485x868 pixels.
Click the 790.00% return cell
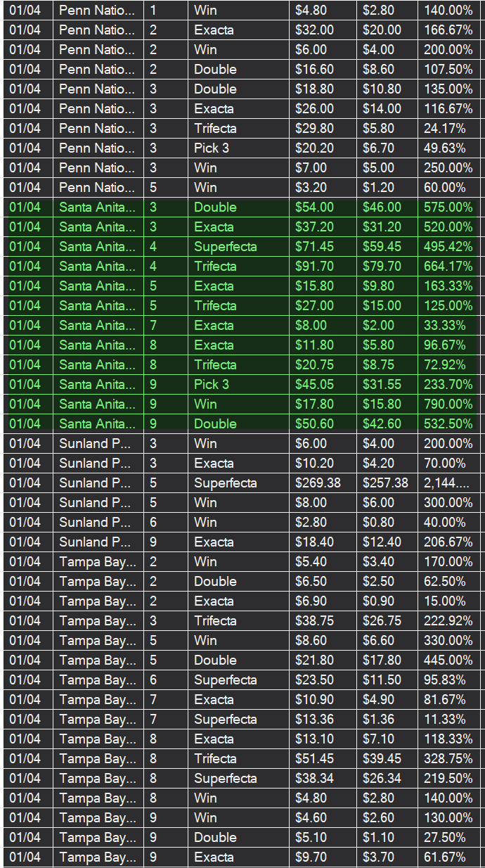pos(450,404)
